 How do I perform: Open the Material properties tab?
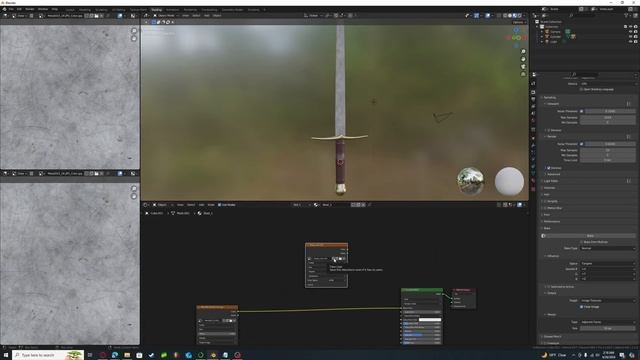coord(533,181)
